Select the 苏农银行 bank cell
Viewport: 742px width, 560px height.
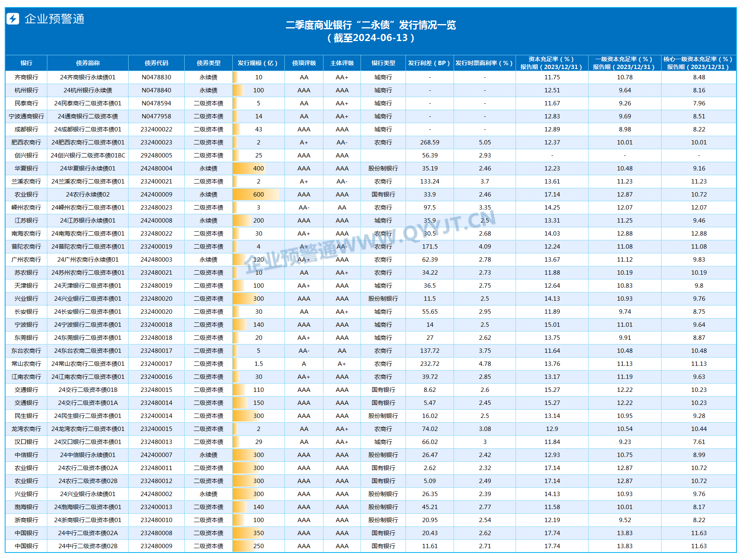[26, 273]
